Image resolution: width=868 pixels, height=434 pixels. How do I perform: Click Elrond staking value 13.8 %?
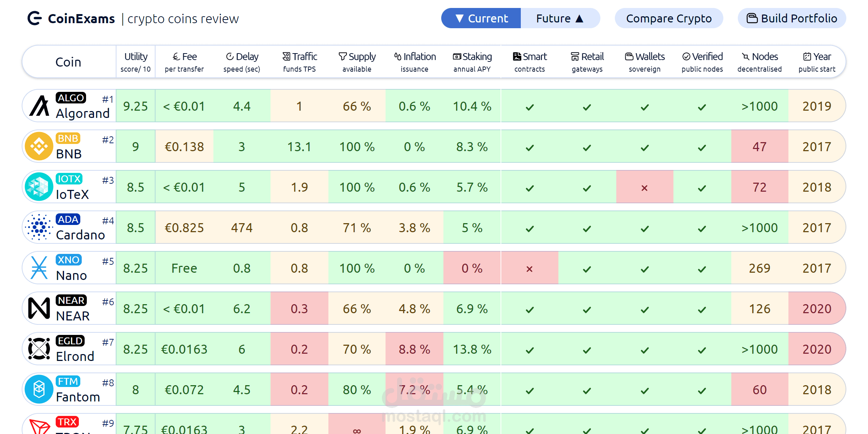click(472, 349)
